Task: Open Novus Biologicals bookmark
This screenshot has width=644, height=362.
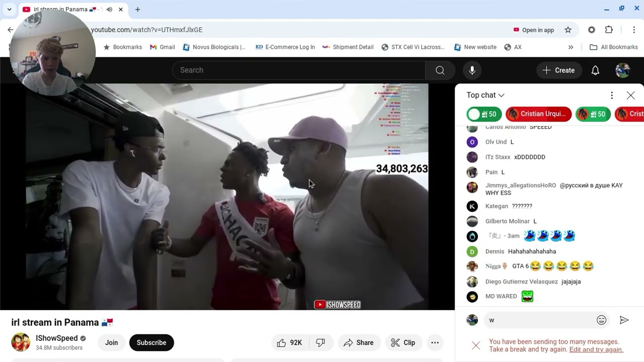Action: 214,47
